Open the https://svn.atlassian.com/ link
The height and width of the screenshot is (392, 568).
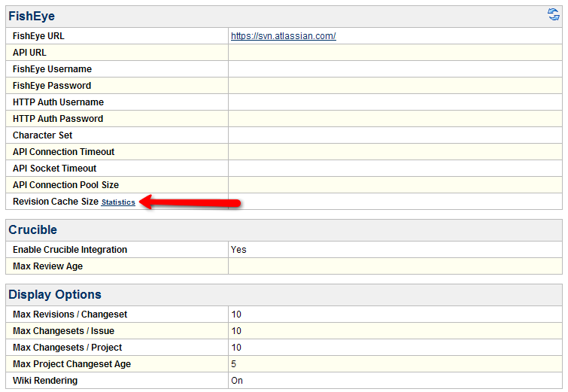click(284, 36)
